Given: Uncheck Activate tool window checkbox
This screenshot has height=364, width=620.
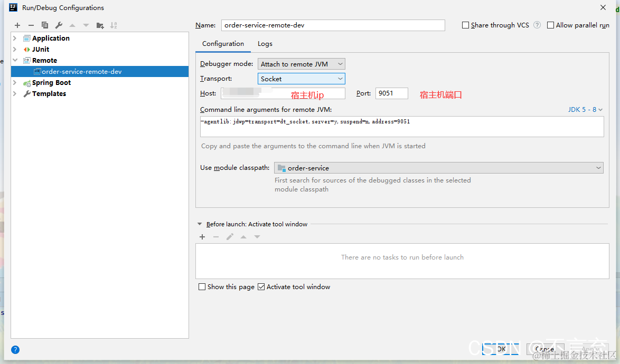Looking at the screenshot, I should (x=261, y=287).
